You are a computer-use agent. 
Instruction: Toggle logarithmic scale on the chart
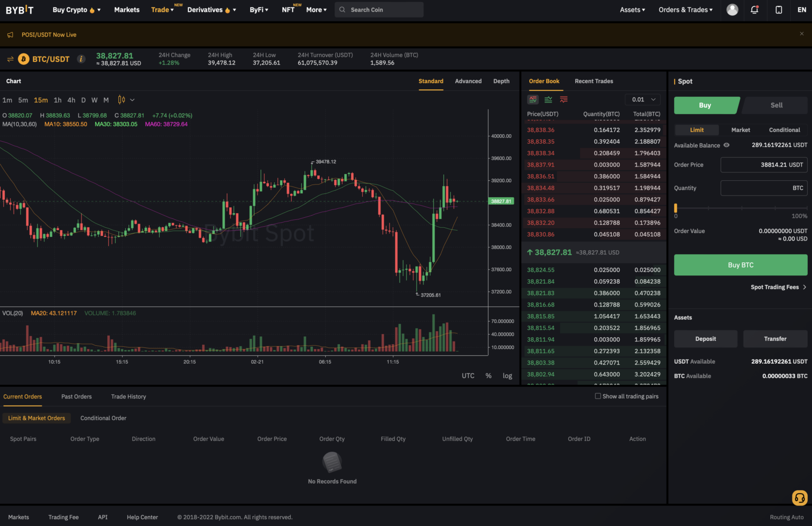tap(507, 375)
